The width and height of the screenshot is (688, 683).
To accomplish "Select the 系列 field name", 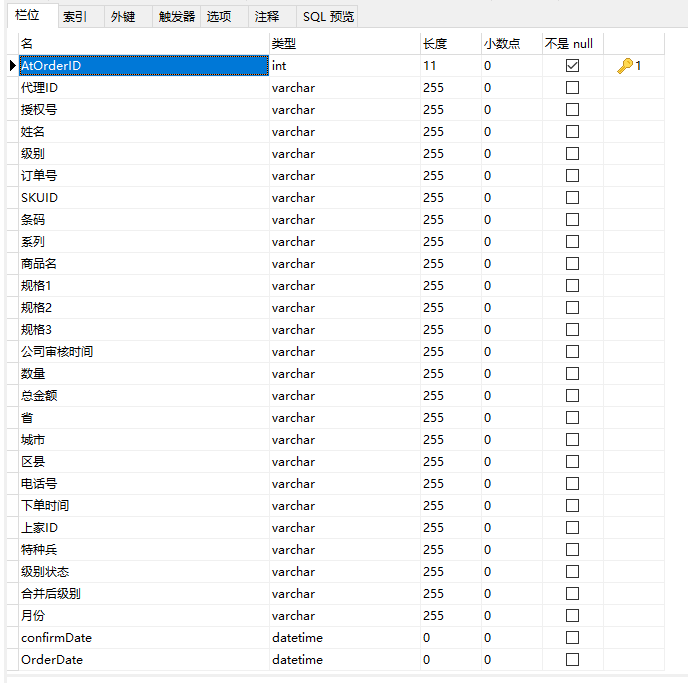I will tap(144, 242).
